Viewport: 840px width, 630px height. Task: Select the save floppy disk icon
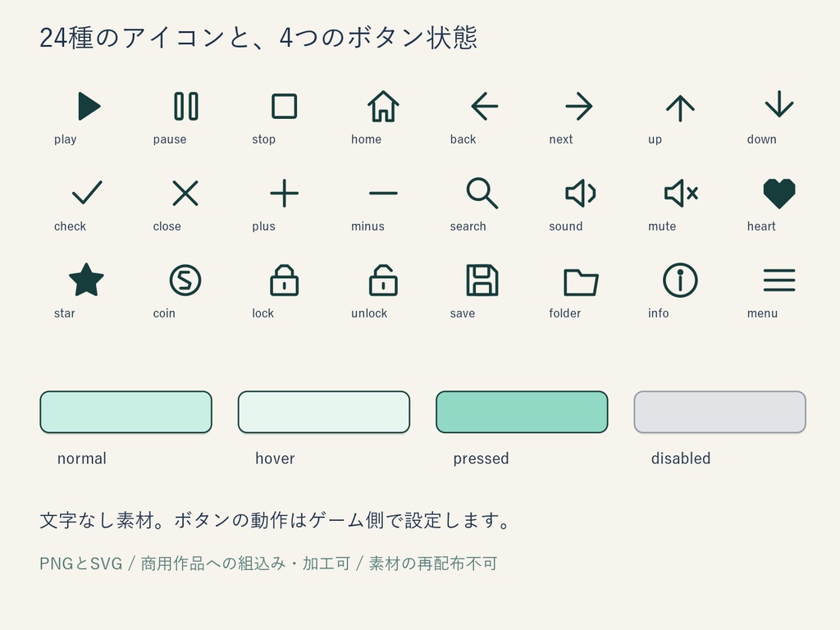(x=482, y=281)
